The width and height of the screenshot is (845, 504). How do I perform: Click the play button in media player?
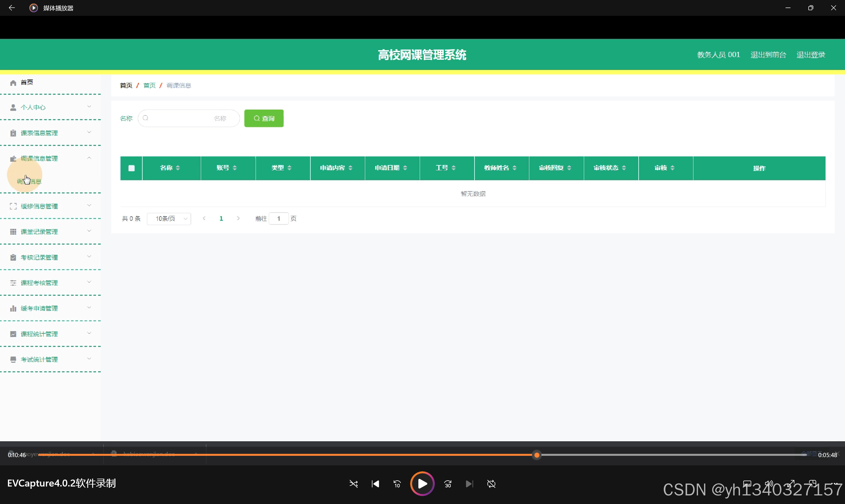(x=422, y=484)
